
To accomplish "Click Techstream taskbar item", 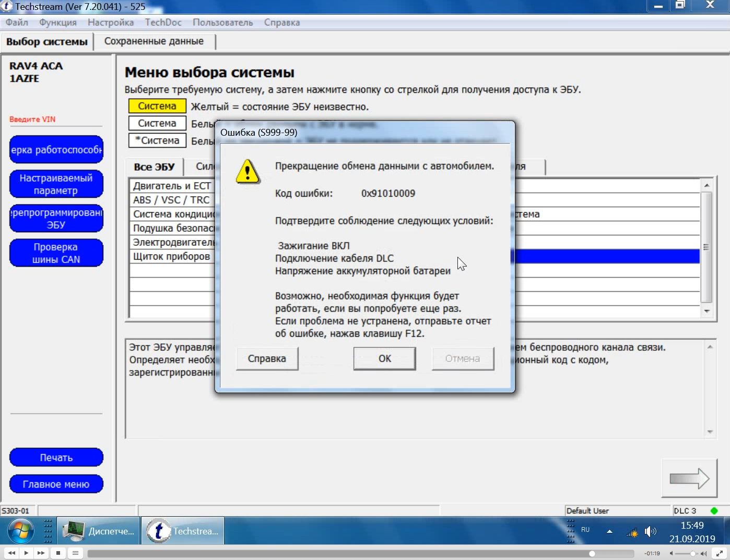I will (x=183, y=531).
